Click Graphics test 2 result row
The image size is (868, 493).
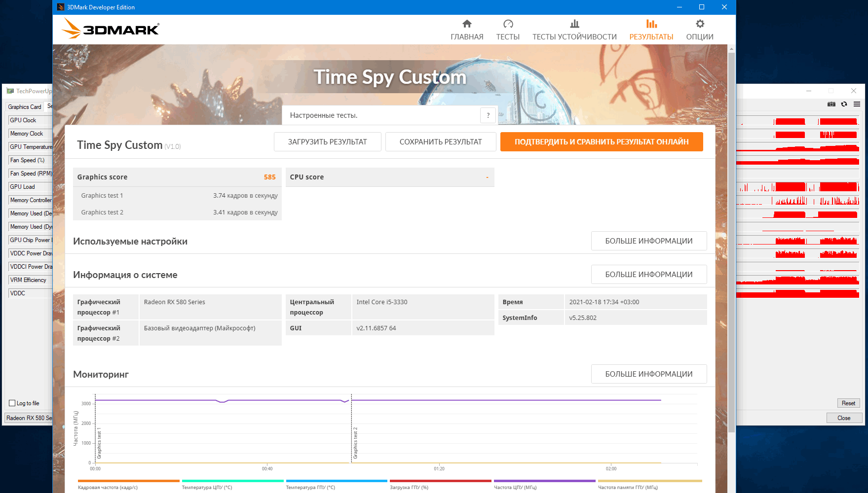tap(178, 212)
